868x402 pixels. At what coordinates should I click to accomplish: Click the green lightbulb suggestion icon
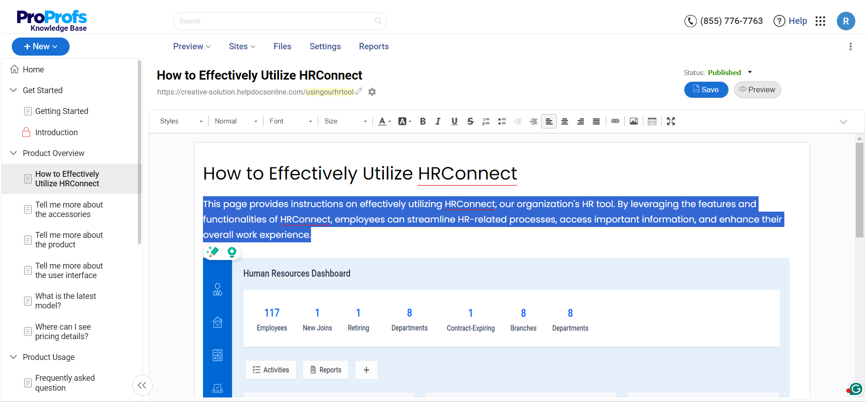pyautogui.click(x=232, y=252)
